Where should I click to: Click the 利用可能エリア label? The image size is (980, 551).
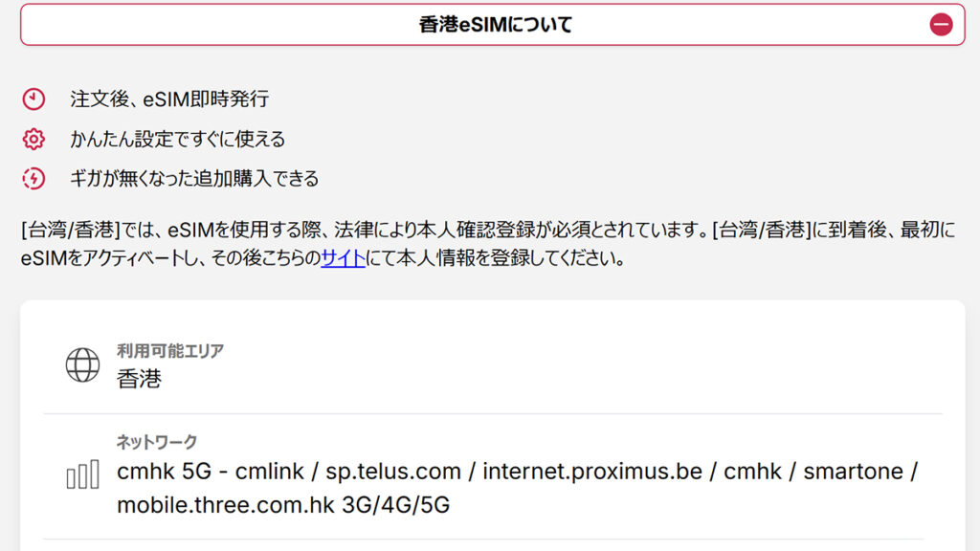click(x=170, y=351)
